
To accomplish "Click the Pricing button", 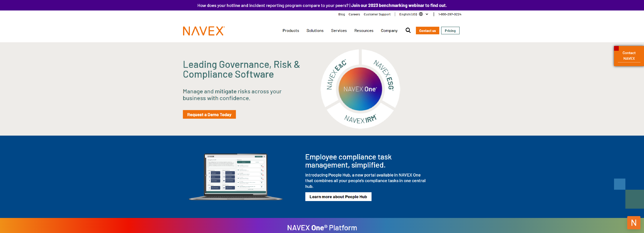I will point(450,30).
